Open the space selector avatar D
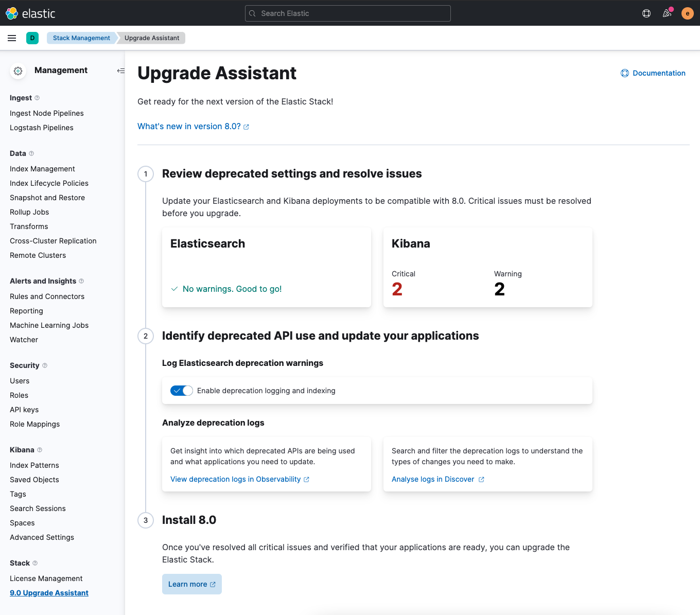700x615 pixels. tap(32, 38)
